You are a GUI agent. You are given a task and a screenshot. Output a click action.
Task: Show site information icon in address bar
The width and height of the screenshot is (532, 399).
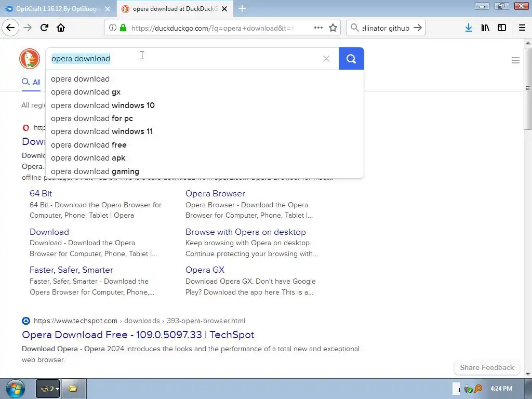click(113, 28)
